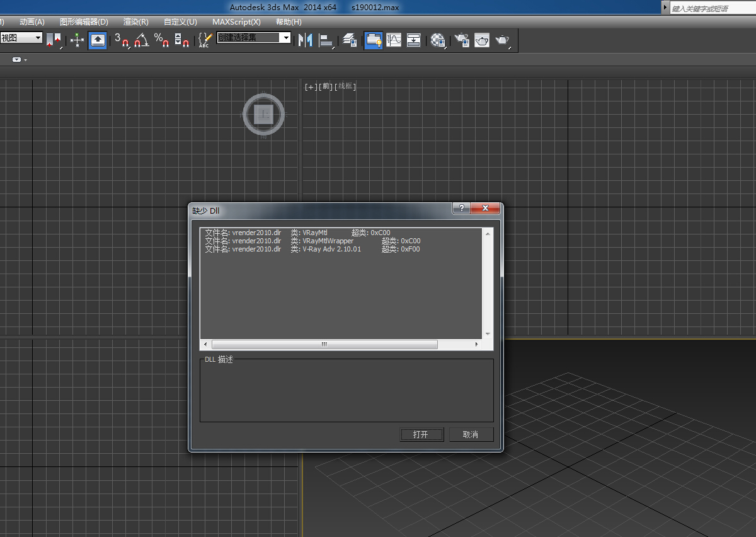This screenshot has width=756, height=537.
Task: Click the [+] viewport label menu
Action: 311,87
